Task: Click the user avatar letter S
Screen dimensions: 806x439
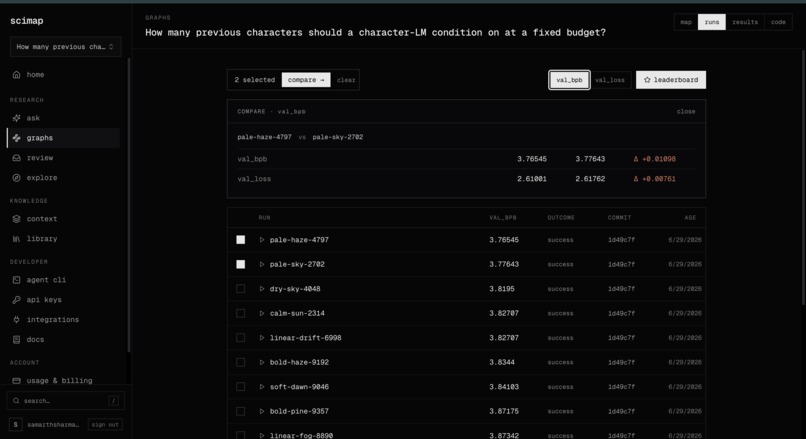Action: (x=15, y=425)
